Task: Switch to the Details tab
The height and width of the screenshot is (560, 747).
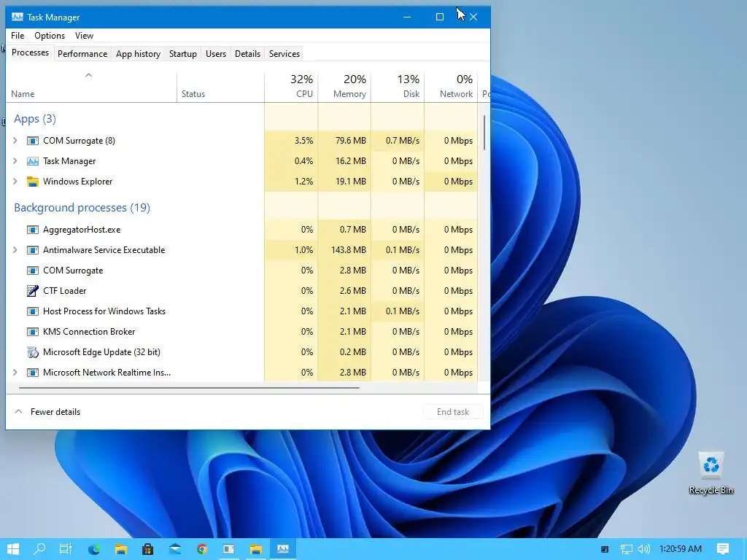Action: pos(248,54)
